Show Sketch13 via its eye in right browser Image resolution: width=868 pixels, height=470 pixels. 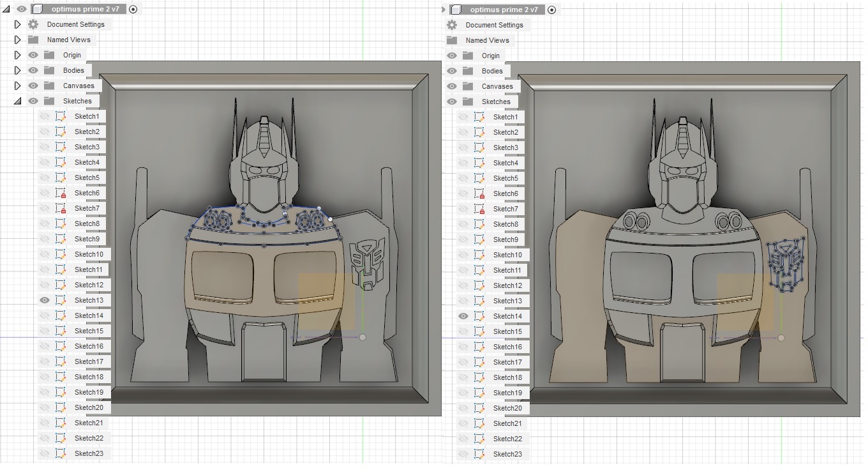(463, 301)
